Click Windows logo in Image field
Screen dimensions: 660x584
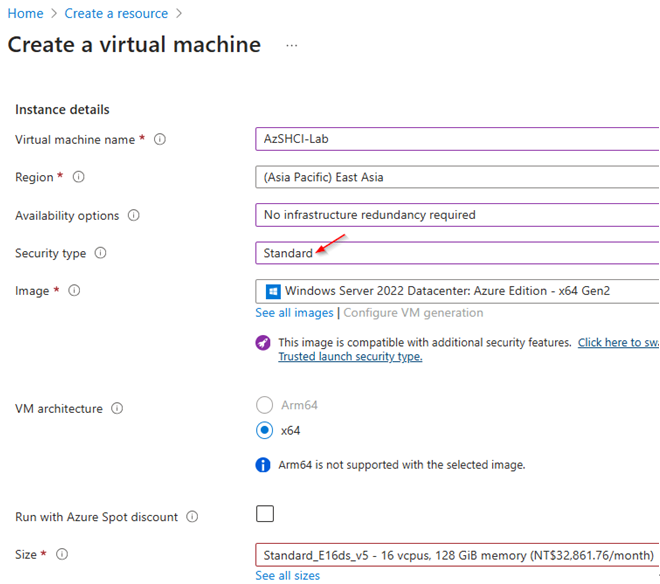(273, 291)
